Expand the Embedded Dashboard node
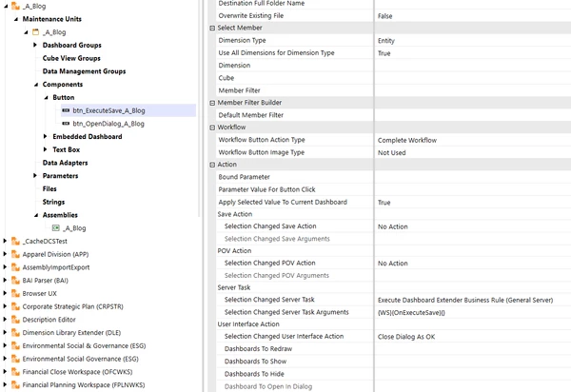The image size is (571, 392). (x=45, y=136)
